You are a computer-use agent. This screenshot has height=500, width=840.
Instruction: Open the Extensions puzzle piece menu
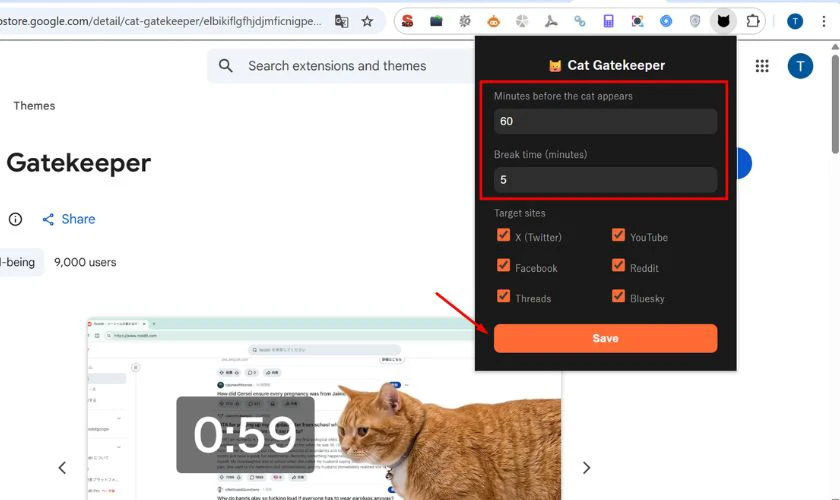753,21
